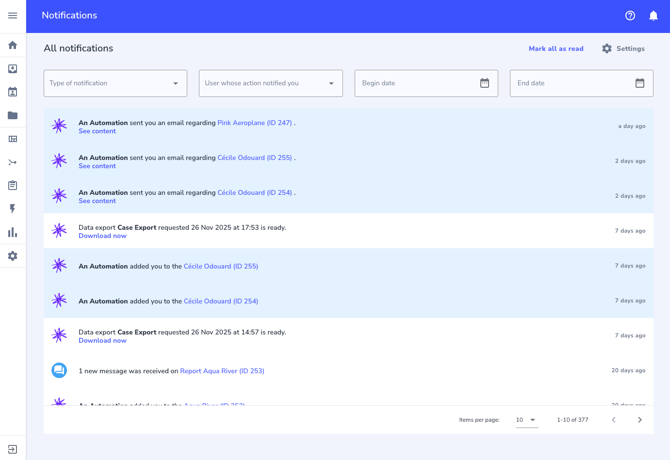Open the sidebar settings gear icon
The width and height of the screenshot is (670, 460).
tap(12, 256)
